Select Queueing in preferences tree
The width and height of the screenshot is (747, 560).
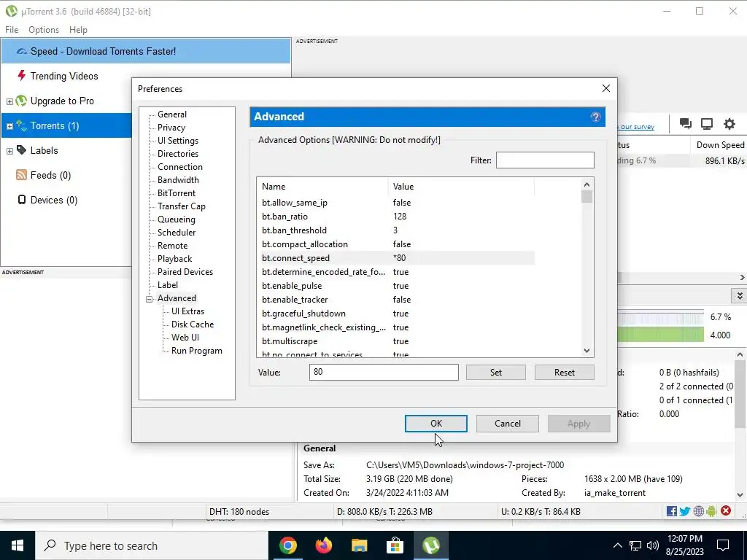177,219
